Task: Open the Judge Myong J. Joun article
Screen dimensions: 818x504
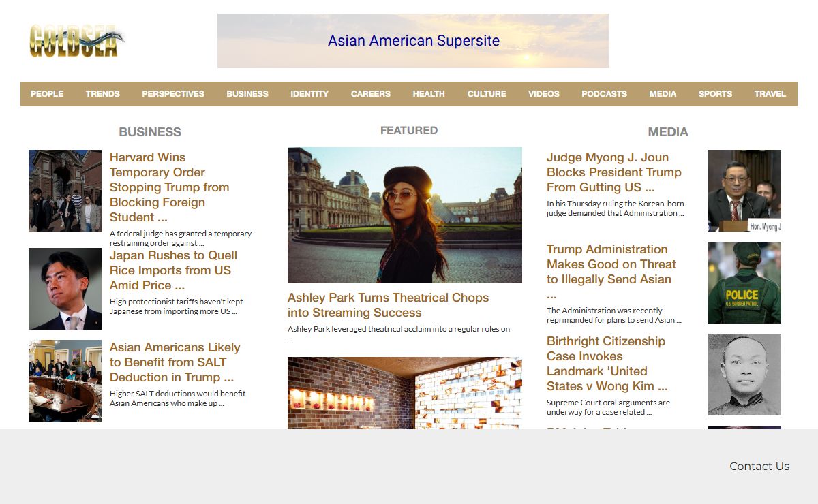Action: coord(614,172)
